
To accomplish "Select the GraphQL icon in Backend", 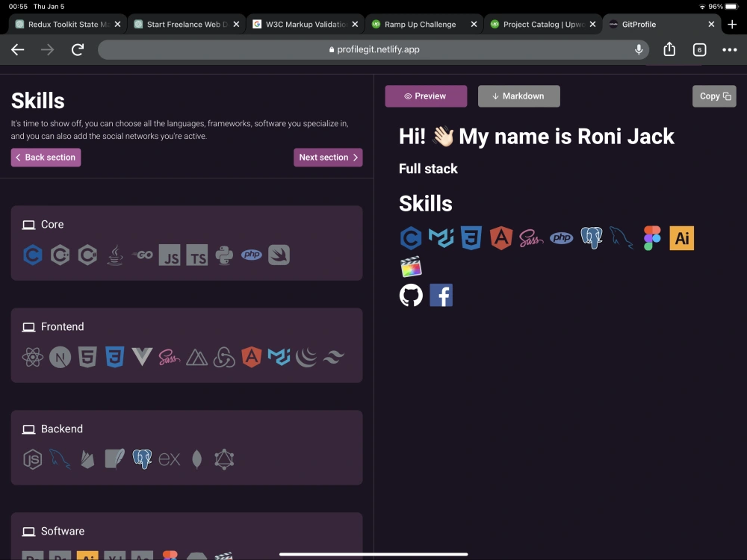I will 224,459.
